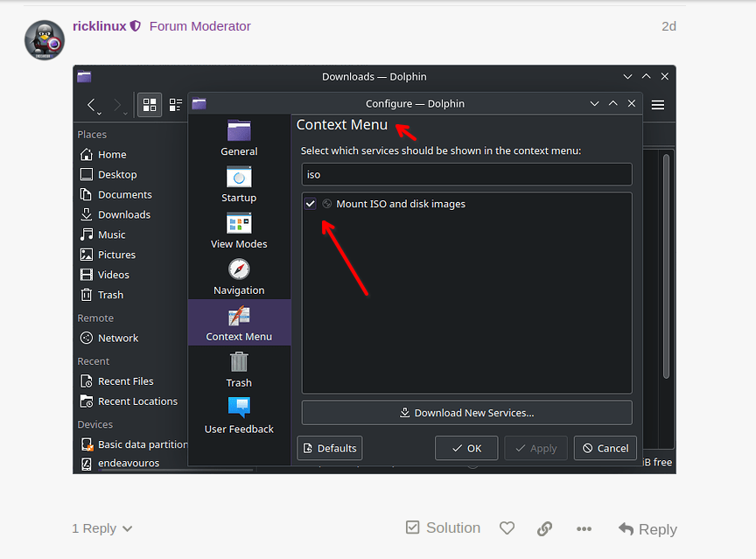
Task: Select the Context Menu settings page
Action: coord(239,323)
